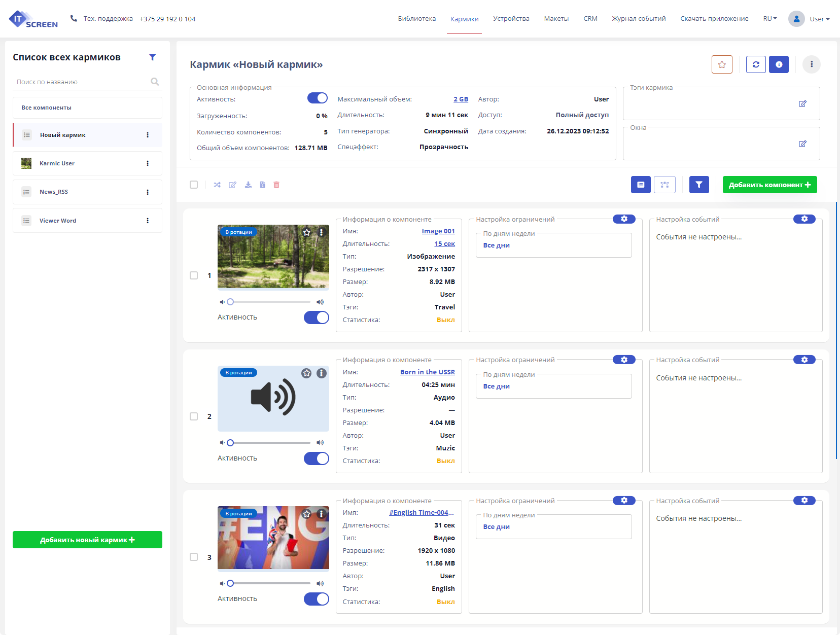Open the Устройства tab
840x635 pixels.
tap(511, 19)
